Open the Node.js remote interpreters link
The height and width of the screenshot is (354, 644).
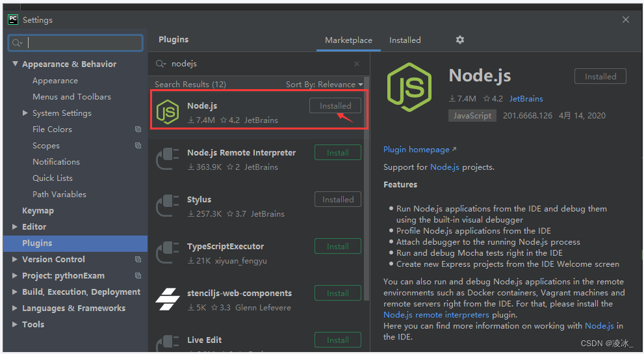click(x=436, y=315)
